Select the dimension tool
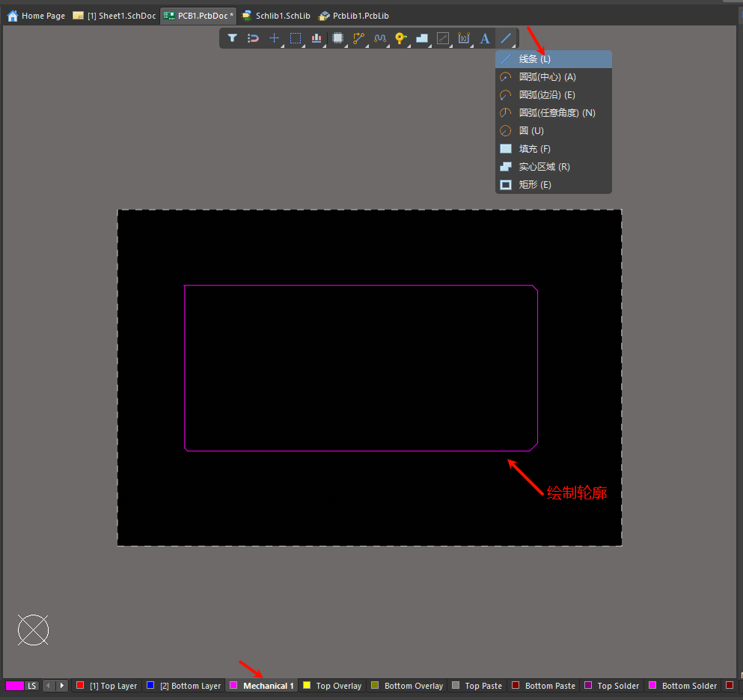Image resolution: width=743 pixels, height=700 pixels. coord(464,38)
